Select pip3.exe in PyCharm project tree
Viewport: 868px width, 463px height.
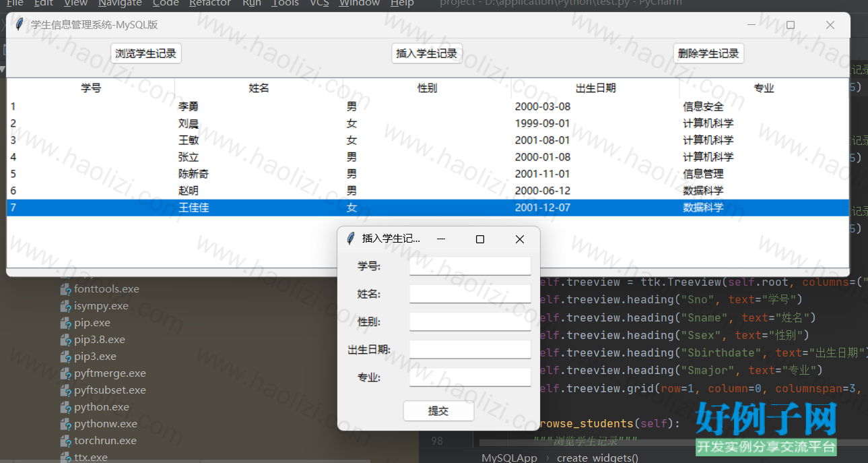point(95,356)
